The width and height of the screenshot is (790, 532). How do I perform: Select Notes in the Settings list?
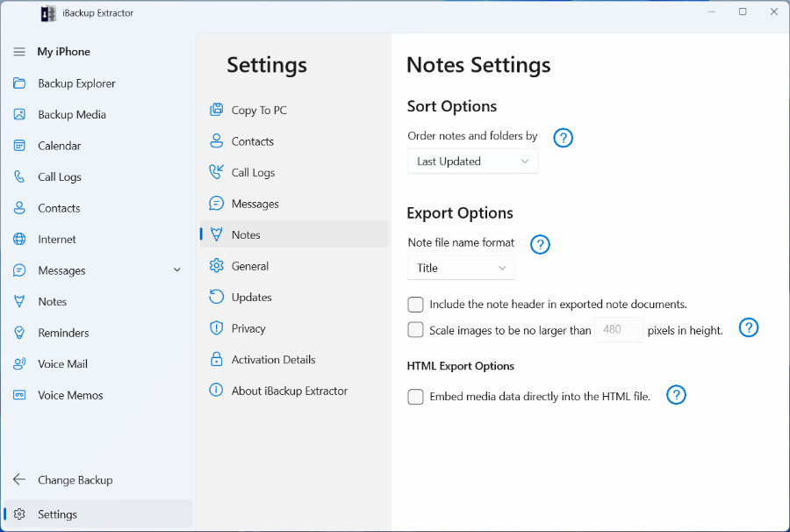pos(294,234)
